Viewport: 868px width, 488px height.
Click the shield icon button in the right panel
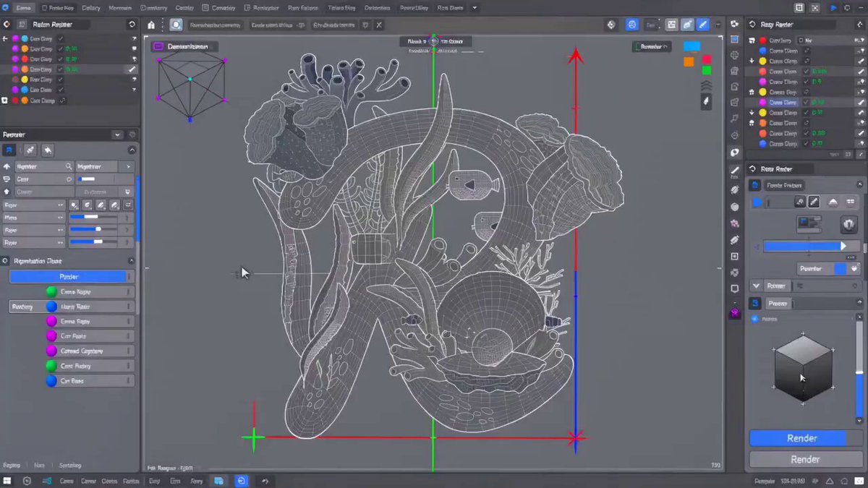848,225
